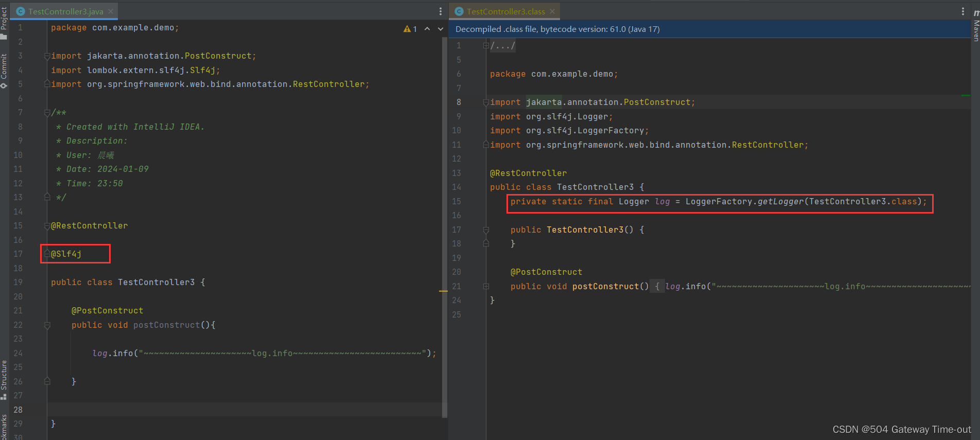Click the warning indicator showing 1 problem
Image resolution: width=980 pixels, height=440 pixels.
click(410, 29)
